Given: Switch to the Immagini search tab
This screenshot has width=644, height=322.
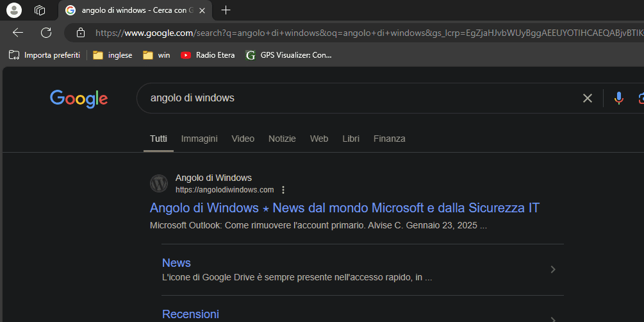Looking at the screenshot, I should pyautogui.click(x=199, y=139).
